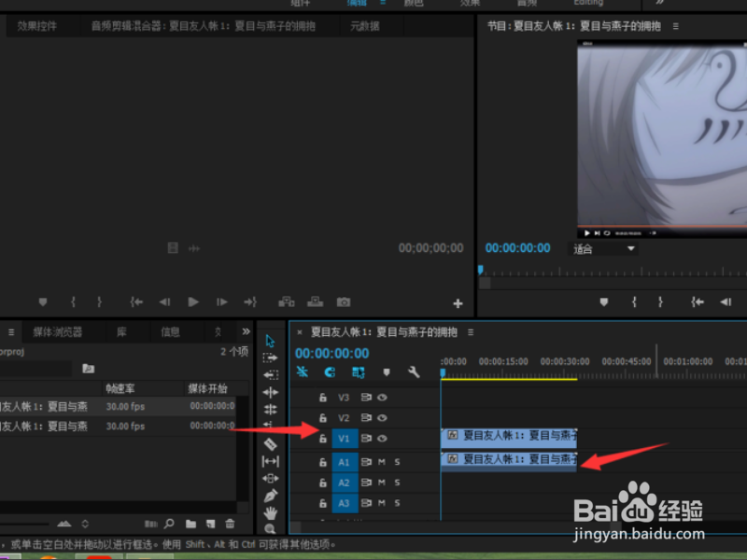Select the video clip on V1
Screen dimensions: 747x560
(509, 438)
